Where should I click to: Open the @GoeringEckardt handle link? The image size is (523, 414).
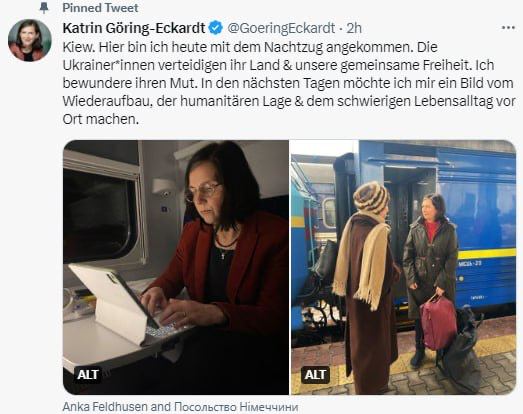point(281,28)
